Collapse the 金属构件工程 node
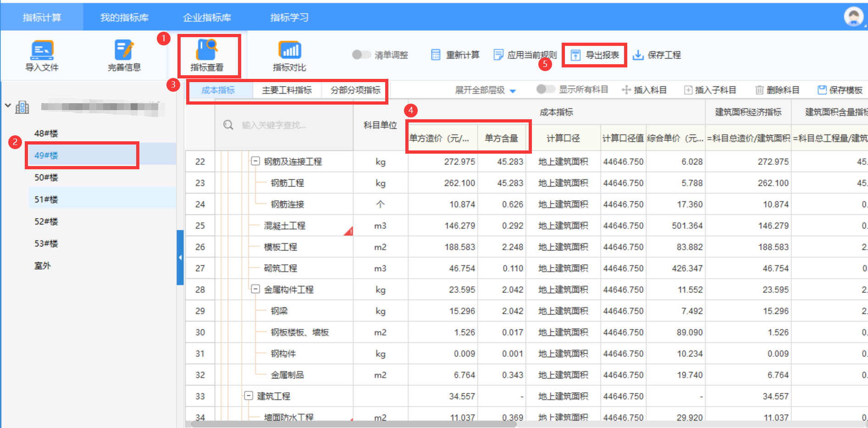 pyautogui.click(x=255, y=289)
